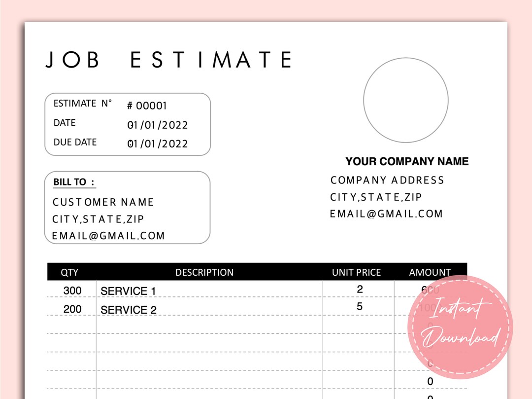Select the QTY column header
The image size is (532, 399).
tap(69, 272)
